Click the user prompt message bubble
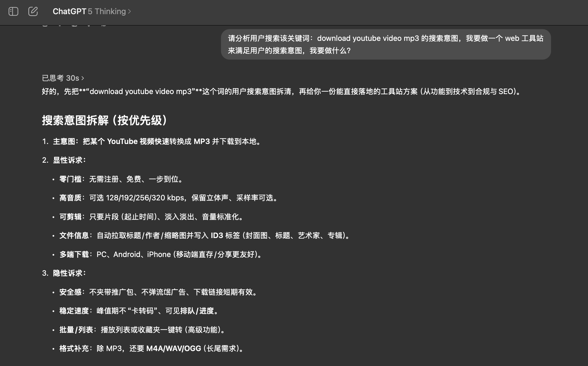The image size is (588, 366). [385, 44]
